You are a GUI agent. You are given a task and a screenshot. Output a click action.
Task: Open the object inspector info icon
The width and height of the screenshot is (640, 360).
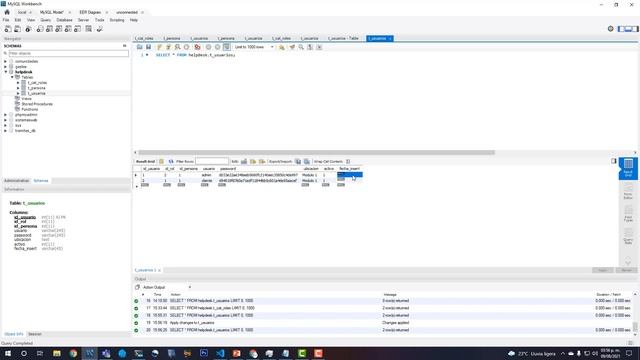(28, 29)
